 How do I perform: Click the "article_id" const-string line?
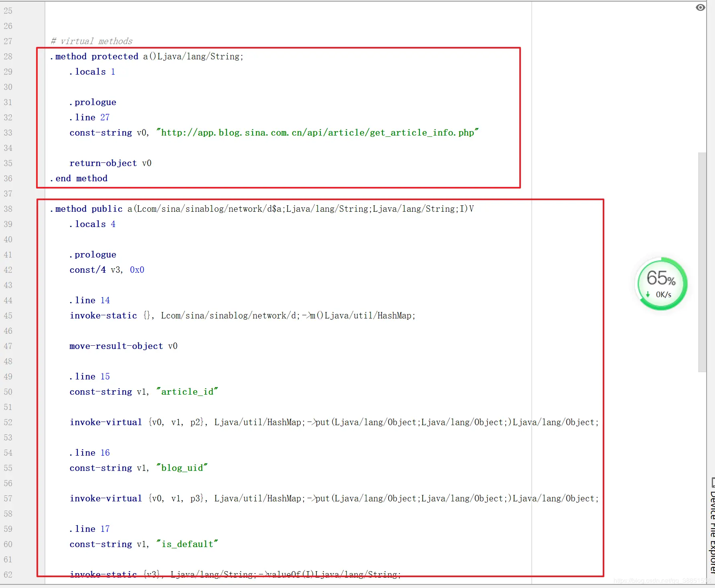(144, 392)
